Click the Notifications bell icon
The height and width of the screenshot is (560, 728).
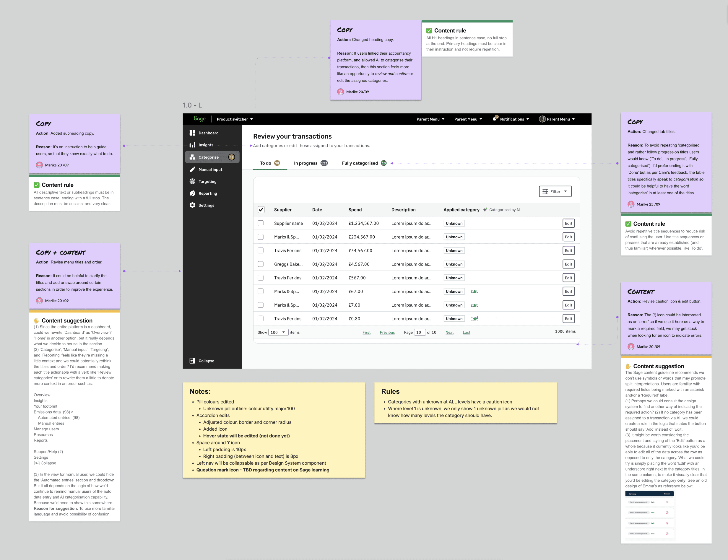click(495, 119)
